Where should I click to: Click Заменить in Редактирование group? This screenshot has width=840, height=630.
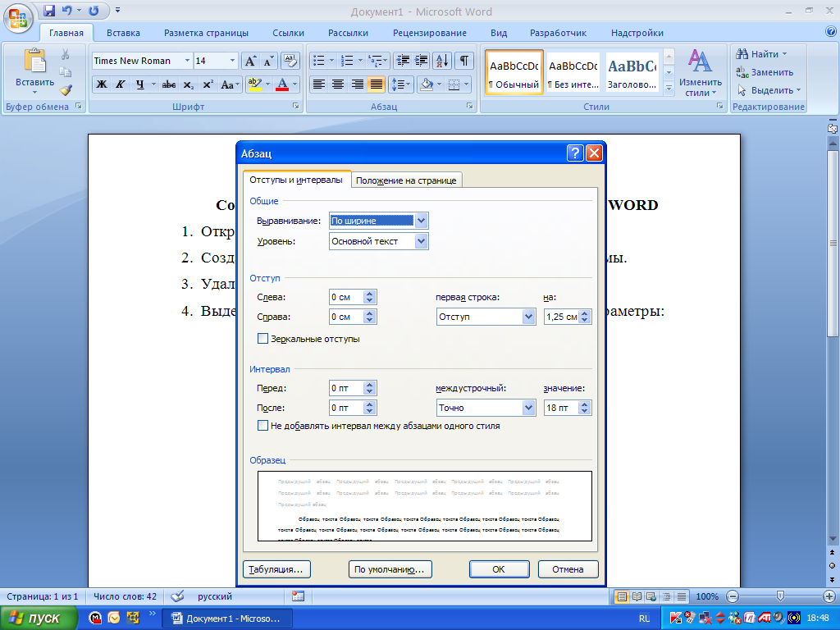click(765, 72)
